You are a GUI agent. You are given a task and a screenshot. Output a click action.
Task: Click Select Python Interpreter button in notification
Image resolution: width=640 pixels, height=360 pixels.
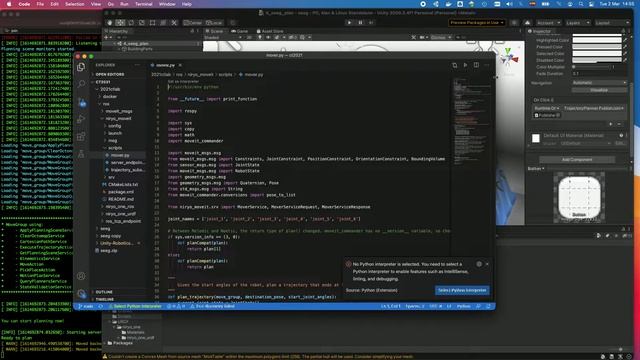pos(462,290)
